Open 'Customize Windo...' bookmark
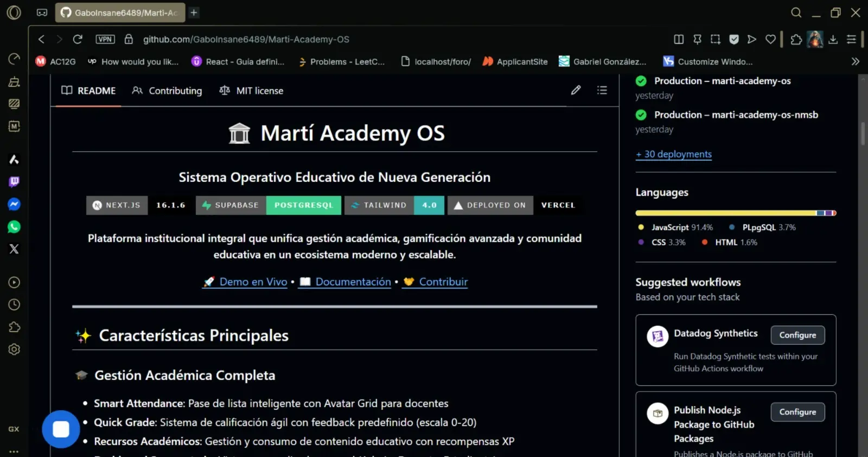868x457 pixels. (x=708, y=61)
